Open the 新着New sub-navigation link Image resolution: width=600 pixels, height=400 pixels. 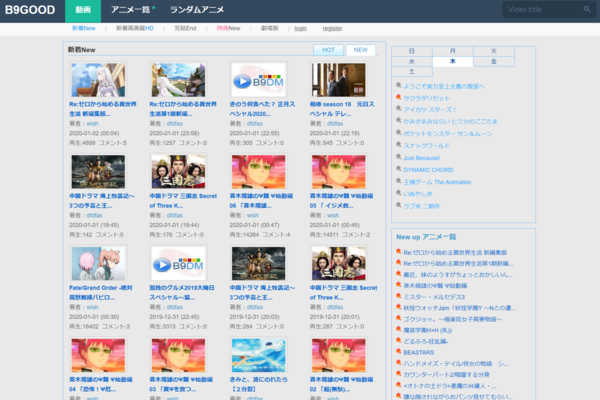(84, 28)
